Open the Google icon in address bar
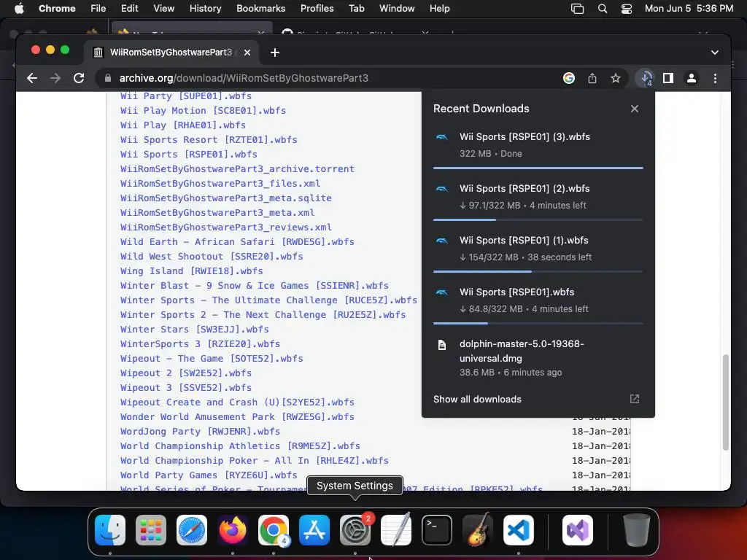The width and height of the screenshot is (747, 560). click(x=569, y=78)
